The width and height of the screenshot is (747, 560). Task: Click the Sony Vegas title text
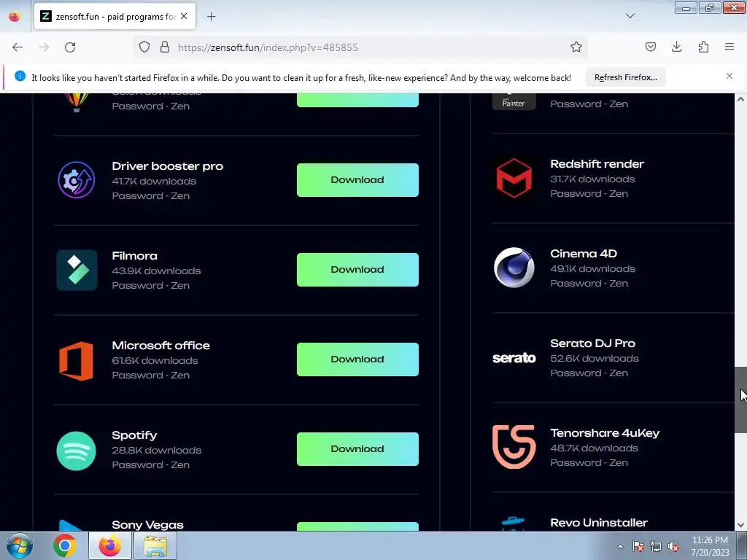click(x=147, y=525)
